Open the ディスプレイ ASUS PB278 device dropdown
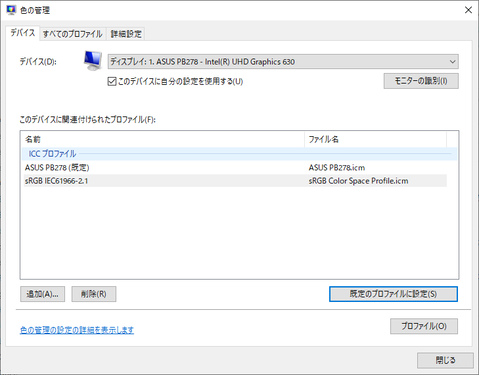The image size is (479, 375). 283,62
